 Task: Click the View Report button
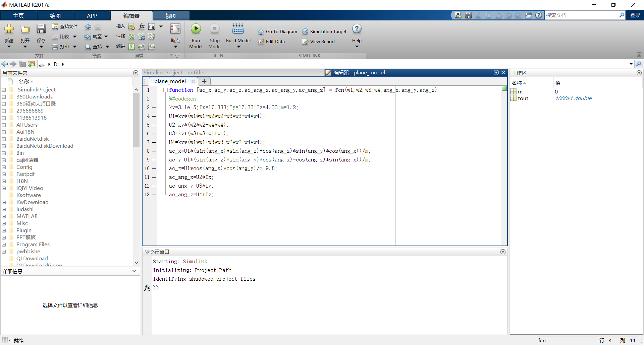tap(319, 42)
